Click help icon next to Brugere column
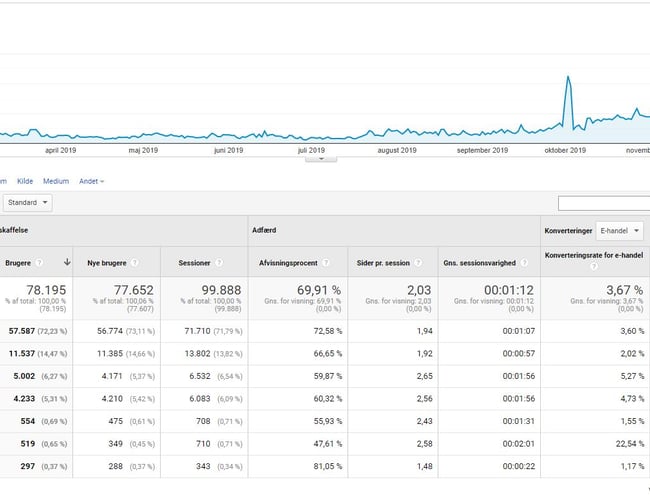 (x=39, y=263)
